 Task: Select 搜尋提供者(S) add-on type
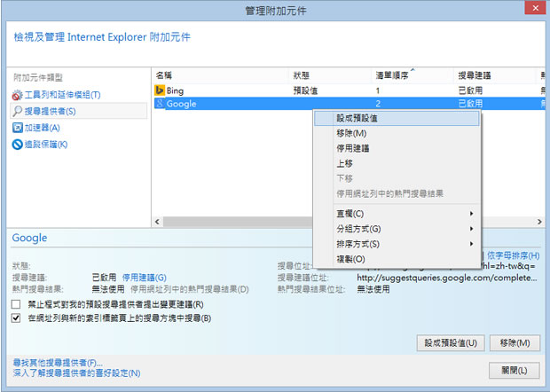tap(51, 112)
